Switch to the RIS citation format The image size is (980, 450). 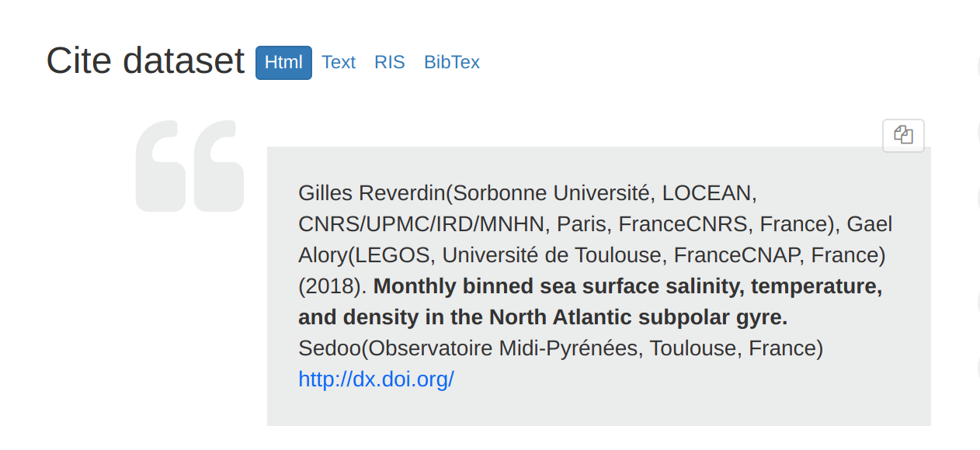[390, 62]
